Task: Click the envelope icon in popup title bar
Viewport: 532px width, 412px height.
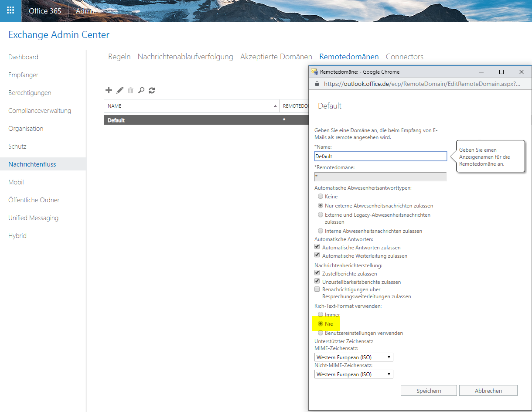Action: tap(314, 72)
